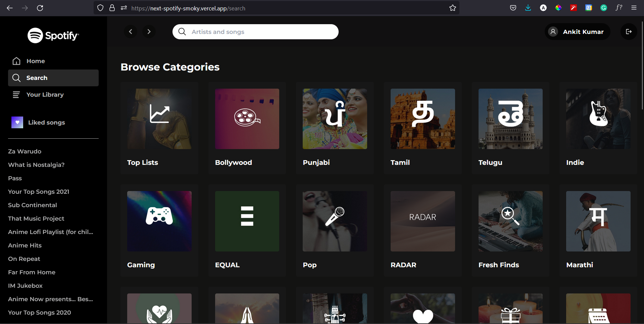Open Sub Continental playlist
The height and width of the screenshot is (324, 644).
33,205
